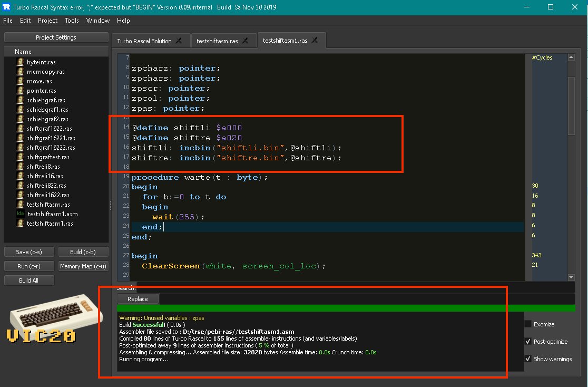The height and width of the screenshot is (387, 588).
Task: Click the VIC20 computer image
Action: 54,318
